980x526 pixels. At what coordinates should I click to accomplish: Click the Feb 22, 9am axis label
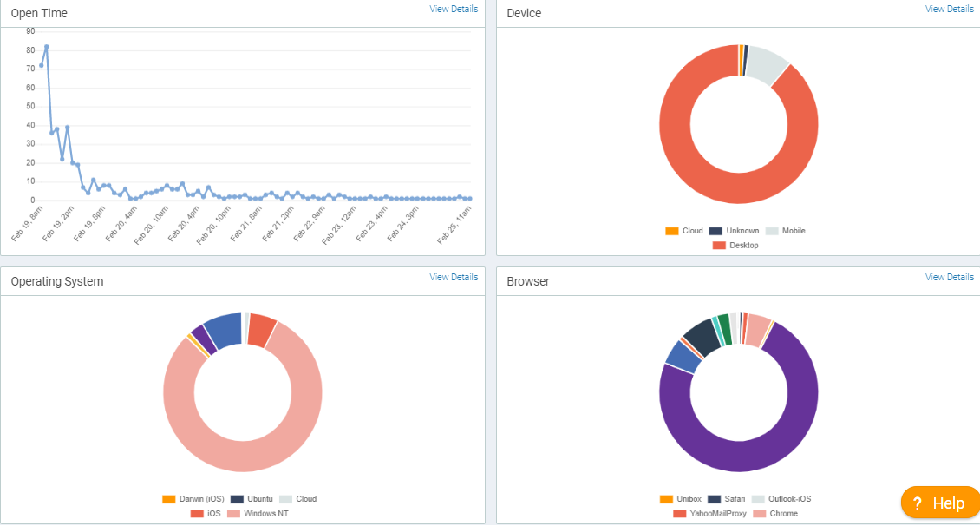(310, 224)
